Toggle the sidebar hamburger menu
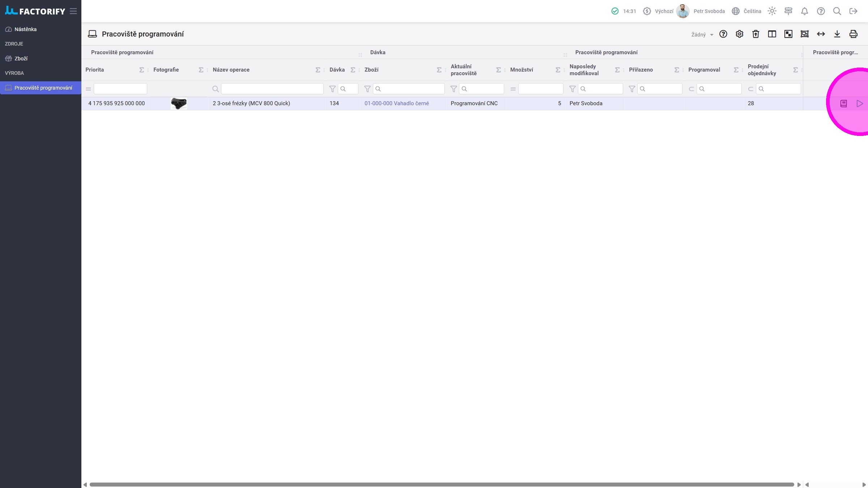The image size is (868, 488). (73, 11)
